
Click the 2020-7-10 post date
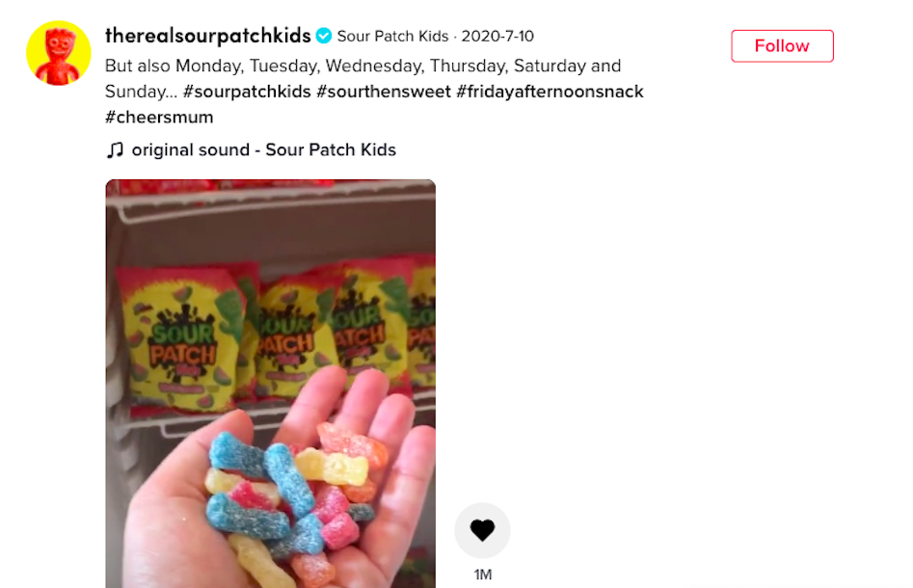point(497,36)
